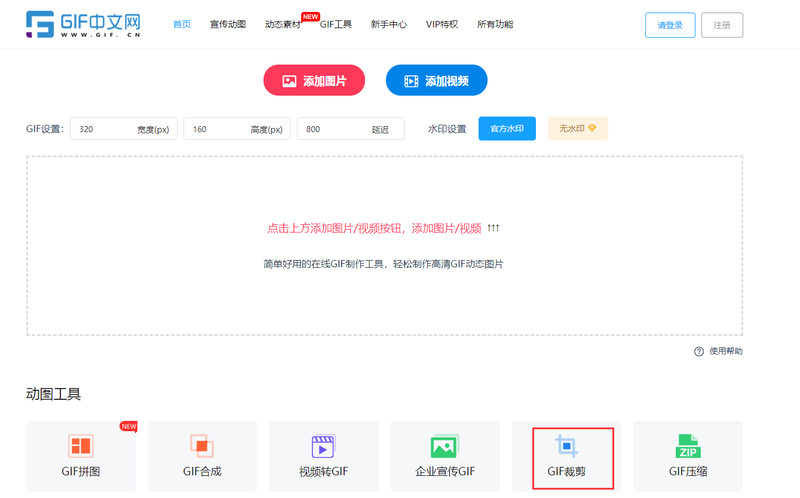
Task: Click the 注册 register button
Action: click(x=722, y=25)
